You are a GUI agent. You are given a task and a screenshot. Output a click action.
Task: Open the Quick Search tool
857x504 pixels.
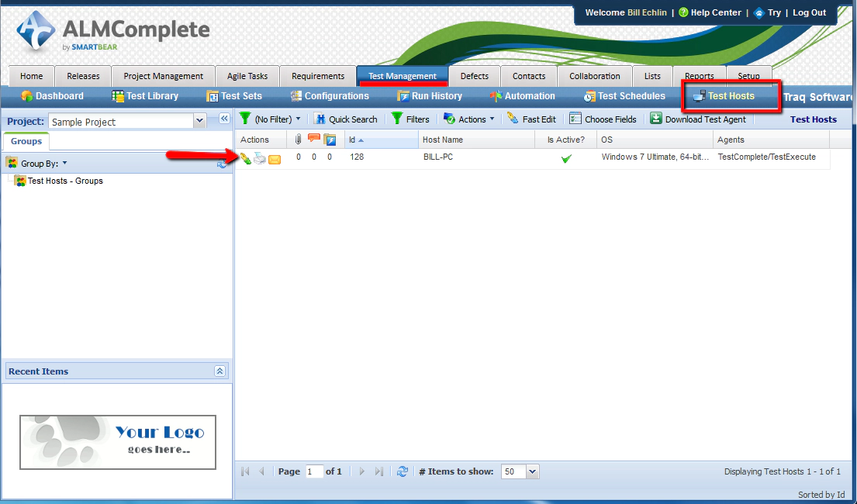pyautogui.click(x=346, y=119)
